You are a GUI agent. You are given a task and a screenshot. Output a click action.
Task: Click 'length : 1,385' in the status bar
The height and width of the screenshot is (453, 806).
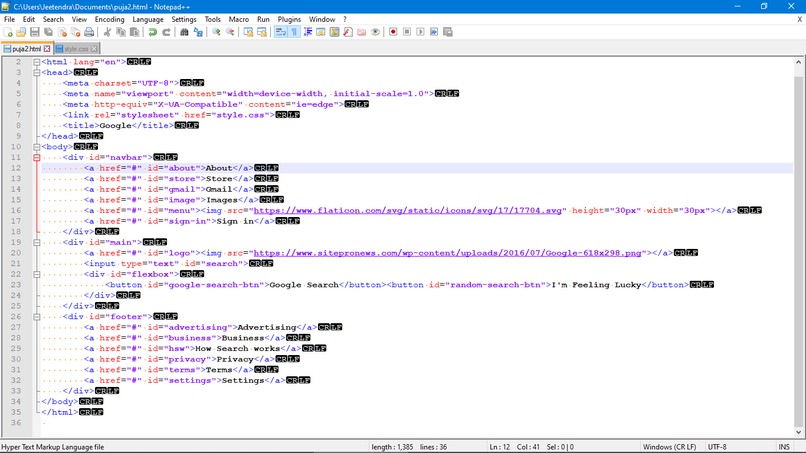(392, 447)
